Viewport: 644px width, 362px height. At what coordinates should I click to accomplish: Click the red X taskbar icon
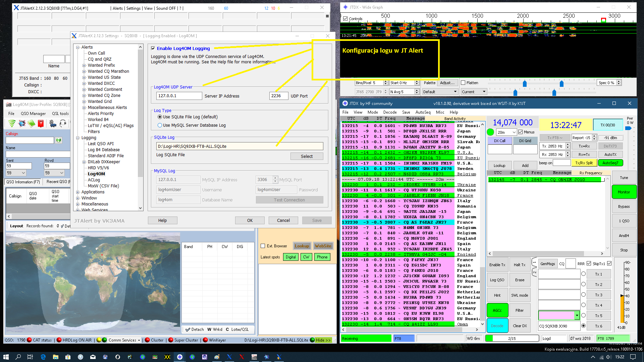coord(241,357)
